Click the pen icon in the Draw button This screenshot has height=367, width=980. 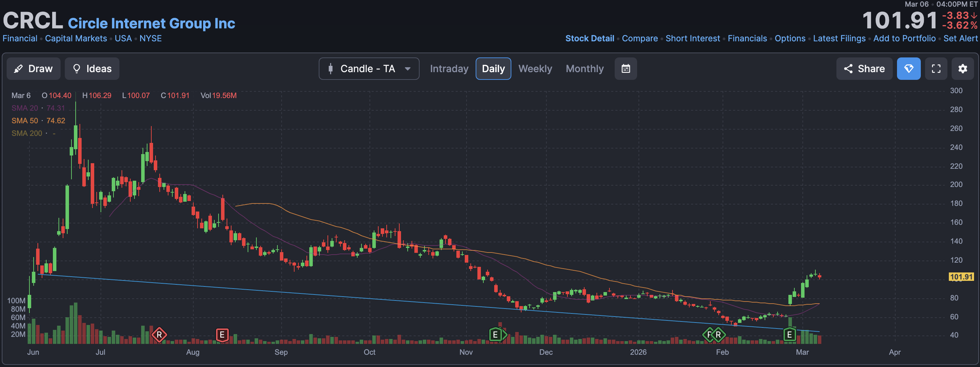[x=18, y=69]
